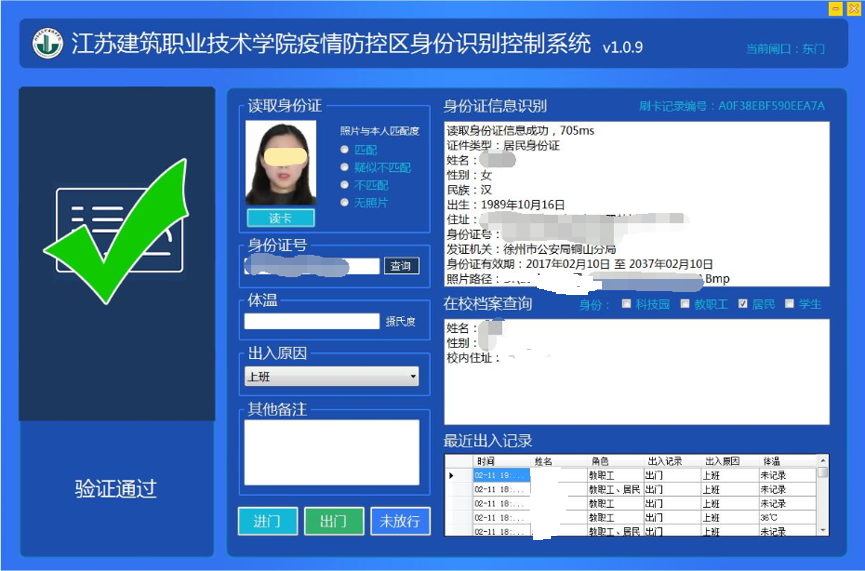The image size is (865, 571).
Task: Close the application window
Action: [x=853, y=8]
